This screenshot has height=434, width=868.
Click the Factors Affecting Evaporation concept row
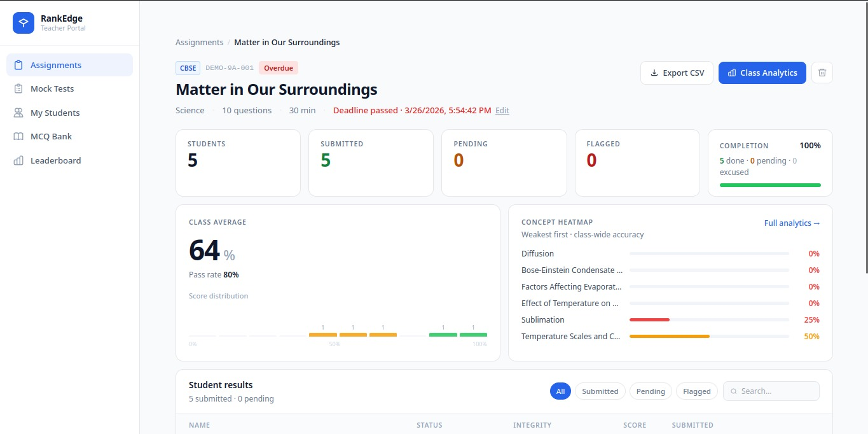(670, 286)
